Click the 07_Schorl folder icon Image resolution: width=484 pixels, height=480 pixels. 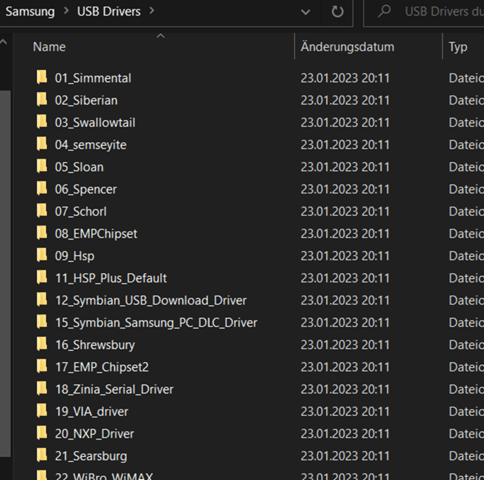click(42, 211)
